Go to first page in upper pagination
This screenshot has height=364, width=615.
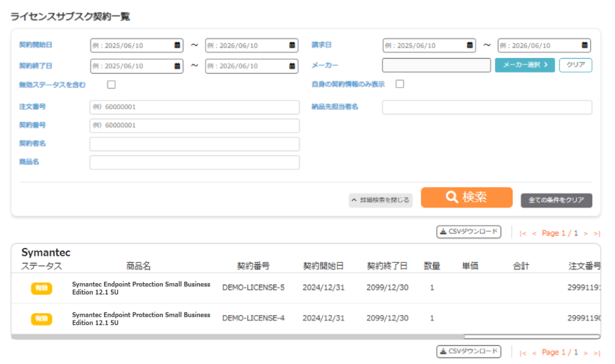pyautogui.click(x=523, y=234)
